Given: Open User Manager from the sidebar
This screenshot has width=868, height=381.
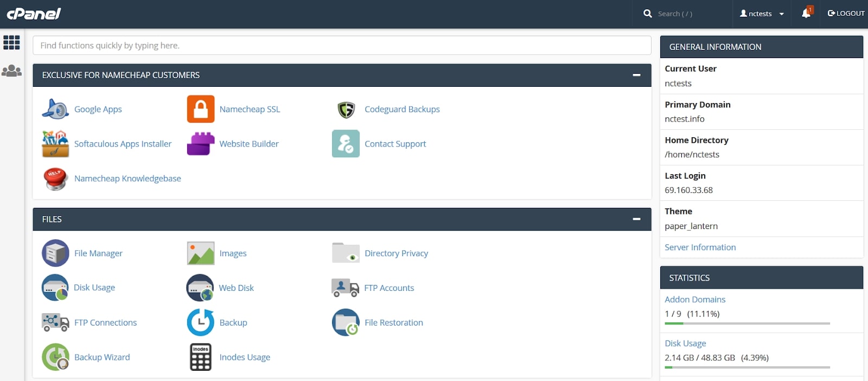Looking at the screenshot, I should click(11, 71).
